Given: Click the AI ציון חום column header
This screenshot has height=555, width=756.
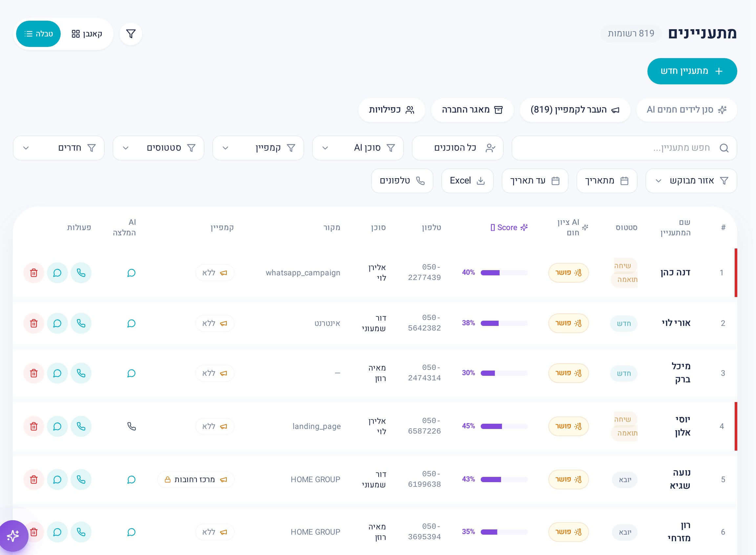Looking at the screenshot, I should pyautogui.click(x=573, y=227).
